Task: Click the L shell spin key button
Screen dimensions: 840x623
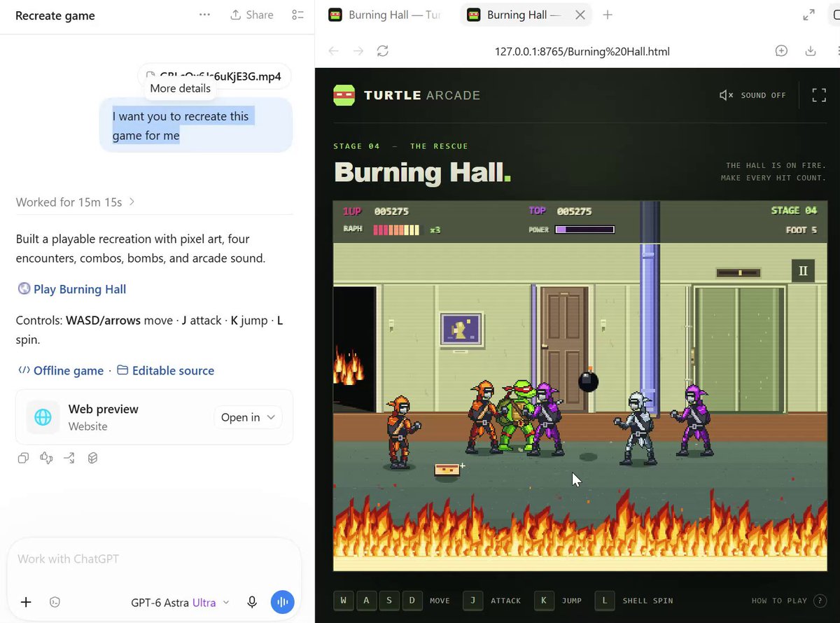Action: pos(605,601)
